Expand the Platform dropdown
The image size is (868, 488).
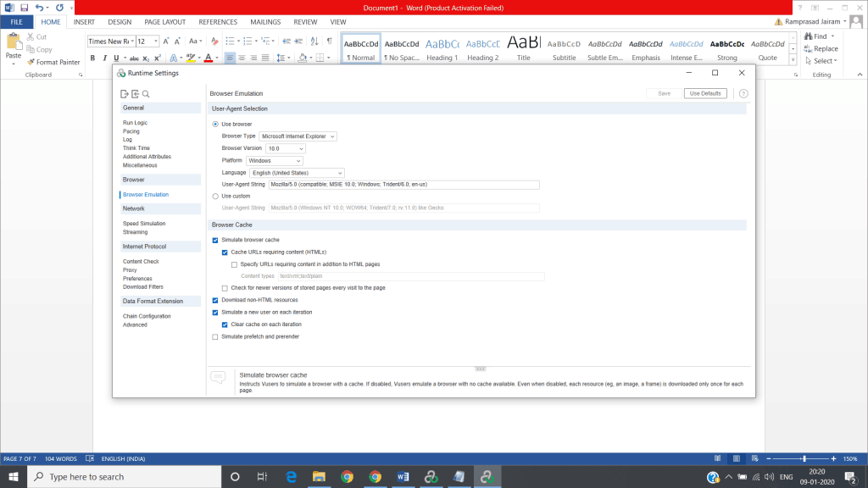click(275, 160)
